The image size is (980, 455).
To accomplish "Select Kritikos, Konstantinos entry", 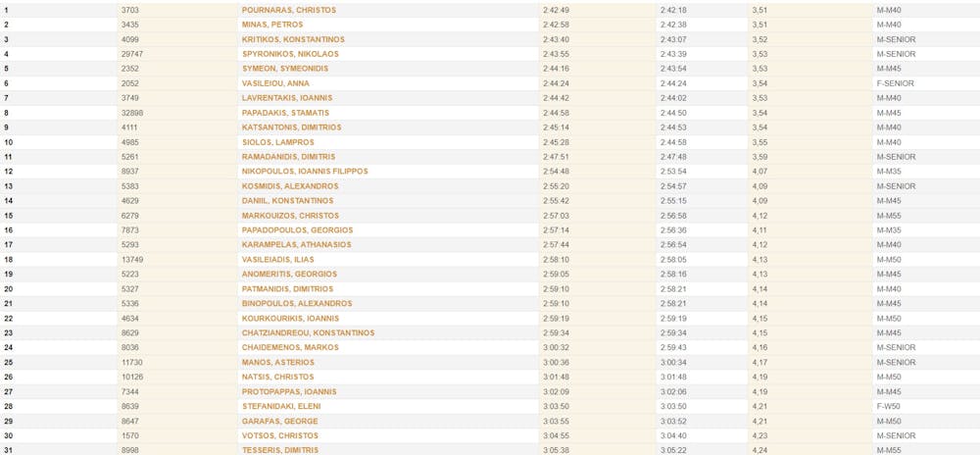I will (x=293, y=39).
